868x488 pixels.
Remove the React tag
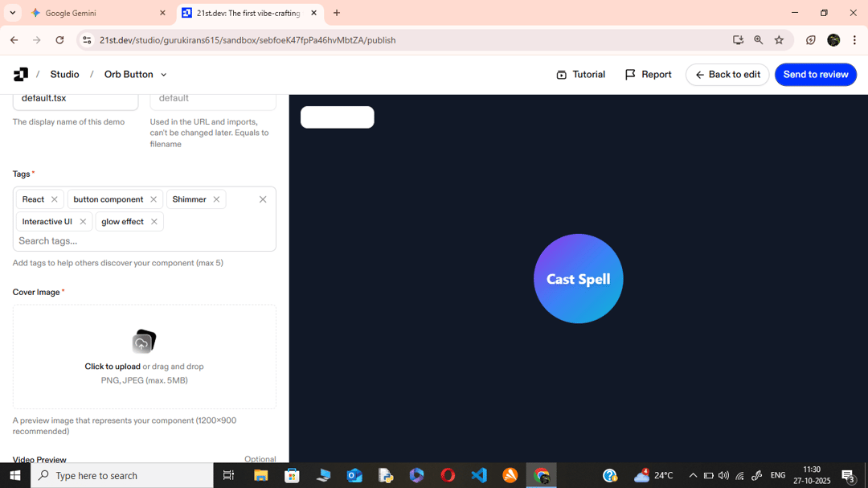click(55, 199)
